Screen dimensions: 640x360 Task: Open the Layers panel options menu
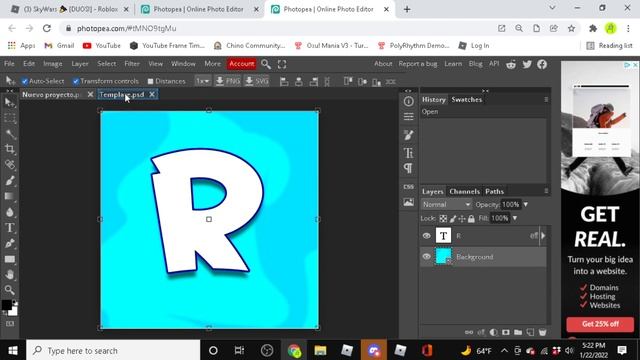[x=546, y=191]
